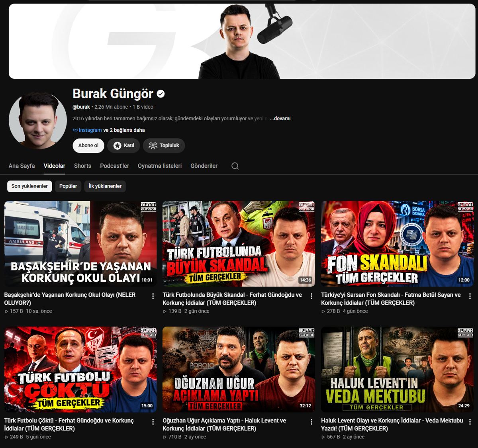Open the Instagram link
Screen dimensions: 478x448
pyautogui.click(x=90, y=130)
